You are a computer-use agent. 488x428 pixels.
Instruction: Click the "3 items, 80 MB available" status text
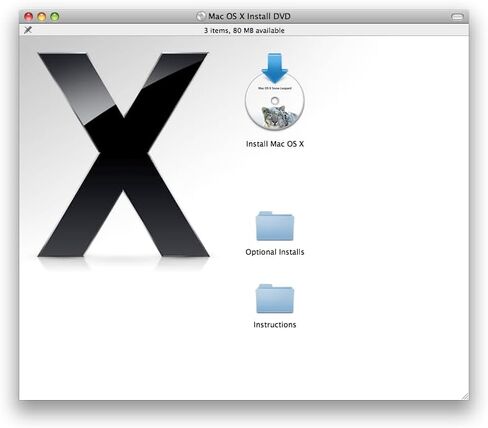244,30
